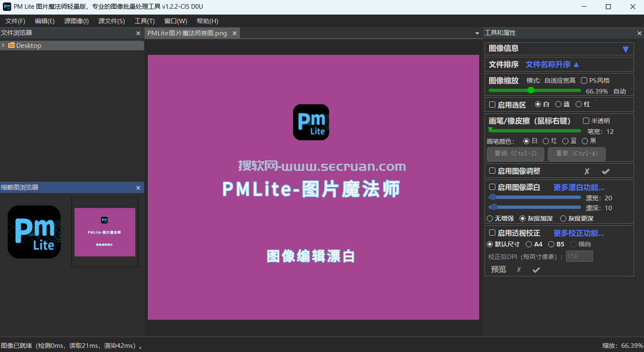
Task: Select the A4 size radio
Action: pos(529,244)
